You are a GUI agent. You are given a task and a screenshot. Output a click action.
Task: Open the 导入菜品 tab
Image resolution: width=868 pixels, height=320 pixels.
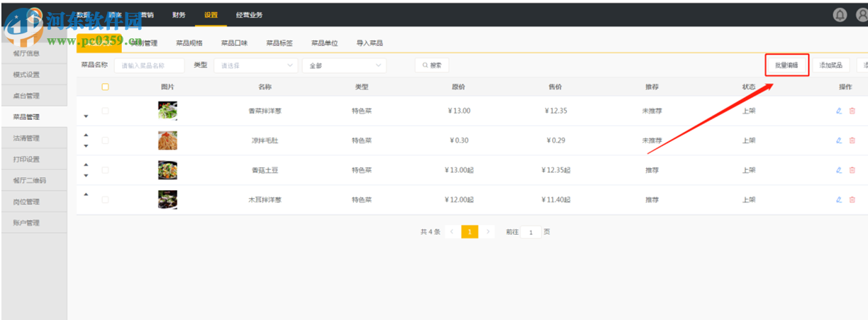point(369,43)
